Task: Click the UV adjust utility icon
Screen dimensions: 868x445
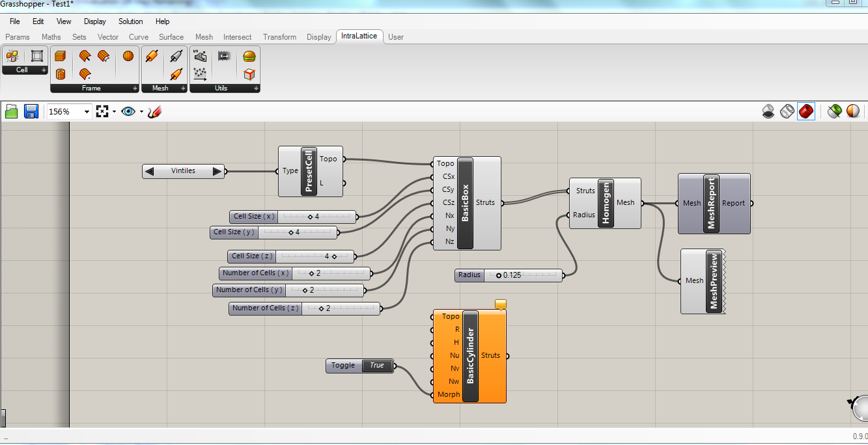Action: coord(200,57)
